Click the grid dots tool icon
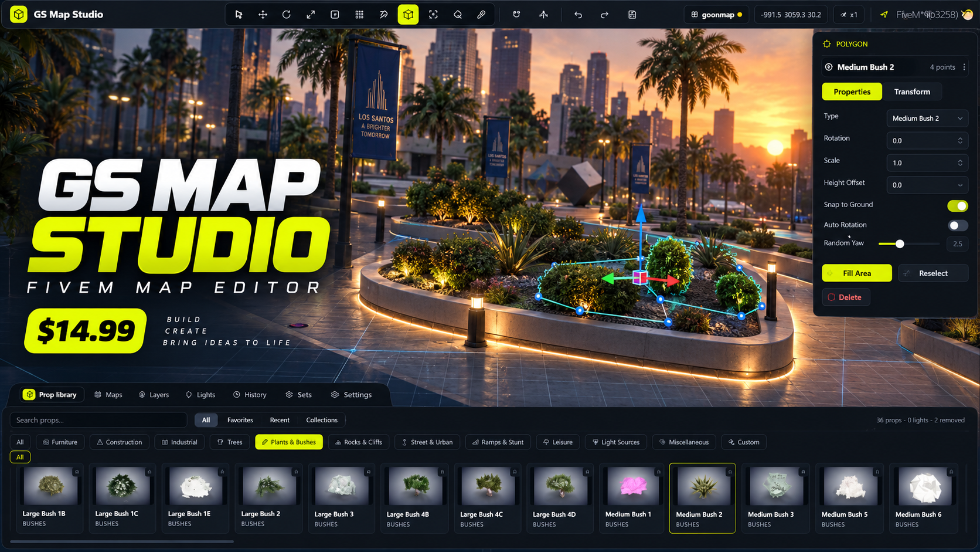 click(359, 15)
